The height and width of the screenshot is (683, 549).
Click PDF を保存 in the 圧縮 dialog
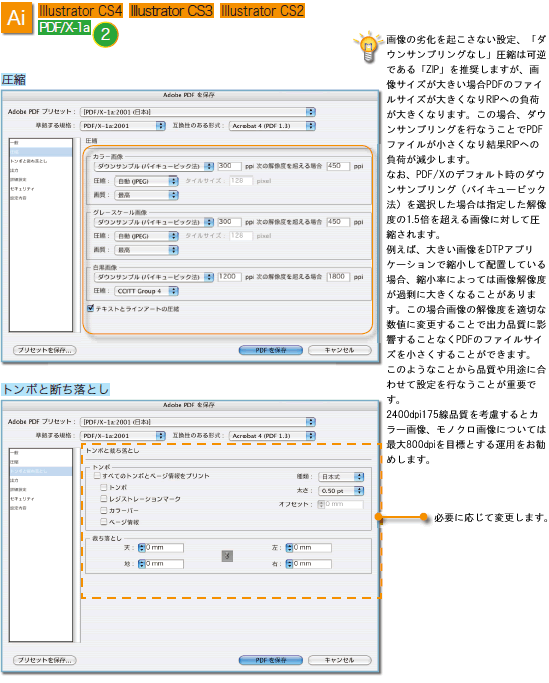(x=271, y=350)
